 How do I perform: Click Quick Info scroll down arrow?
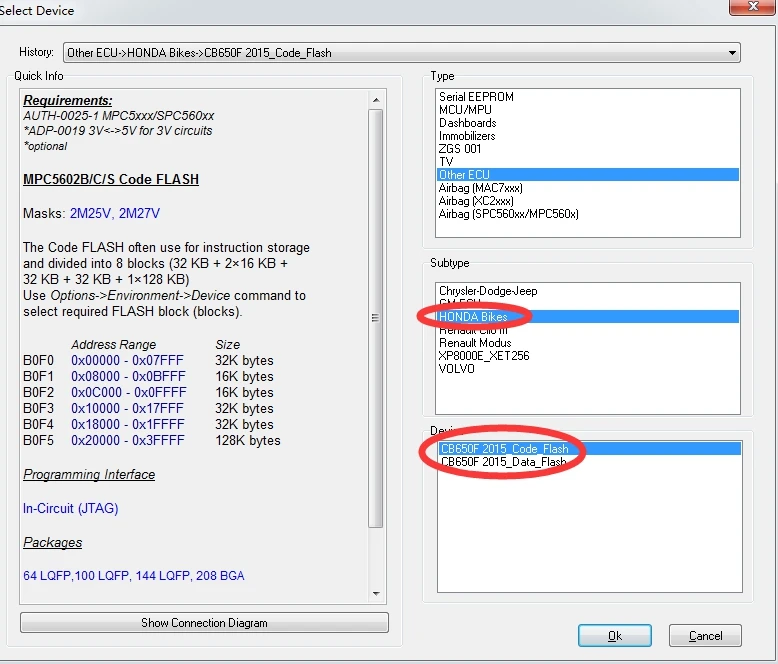[x=376, y=594]
